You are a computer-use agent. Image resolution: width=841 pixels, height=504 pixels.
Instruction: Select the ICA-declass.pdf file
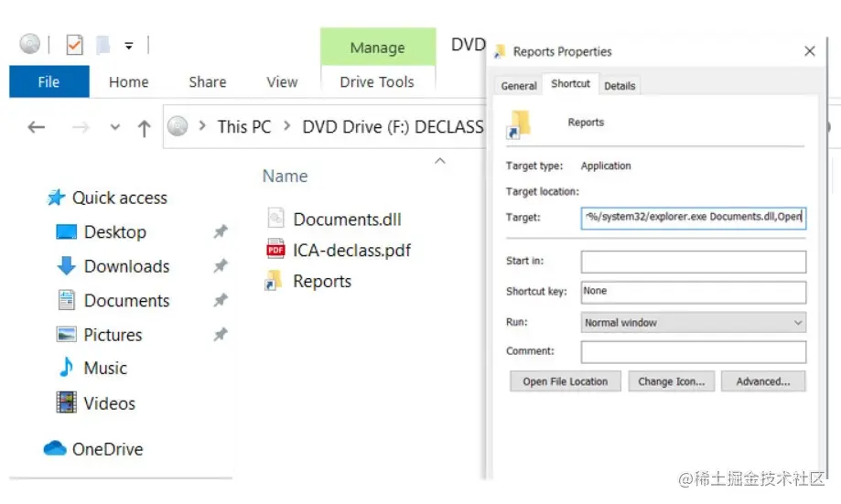coord(351,251)
